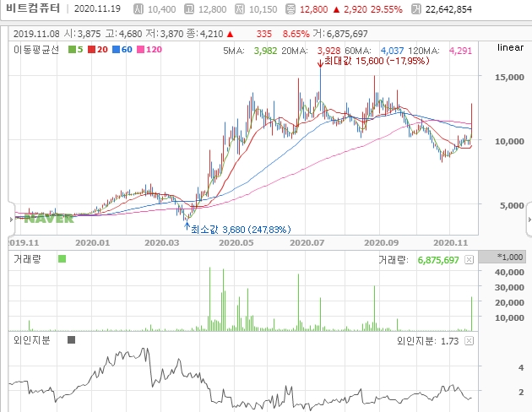Image resolution: width=532 pixels, height=412 pixels.
Task: Click the gray 외인지분 legend swatch
Action: click(71, 339)
